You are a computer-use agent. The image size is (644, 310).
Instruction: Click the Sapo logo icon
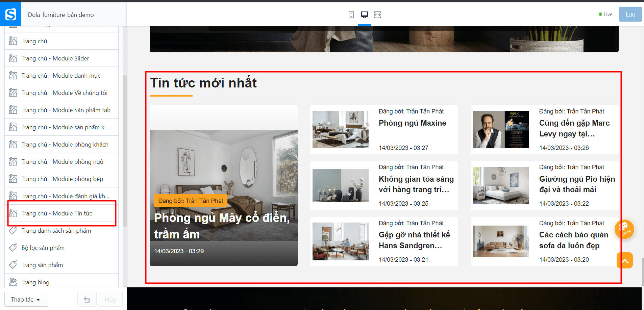tap(10, 14)
